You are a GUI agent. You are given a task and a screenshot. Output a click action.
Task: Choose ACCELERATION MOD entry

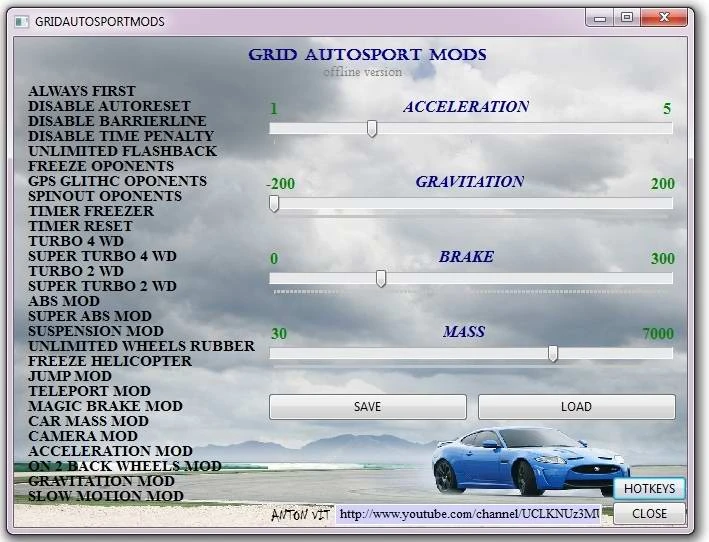110,450
